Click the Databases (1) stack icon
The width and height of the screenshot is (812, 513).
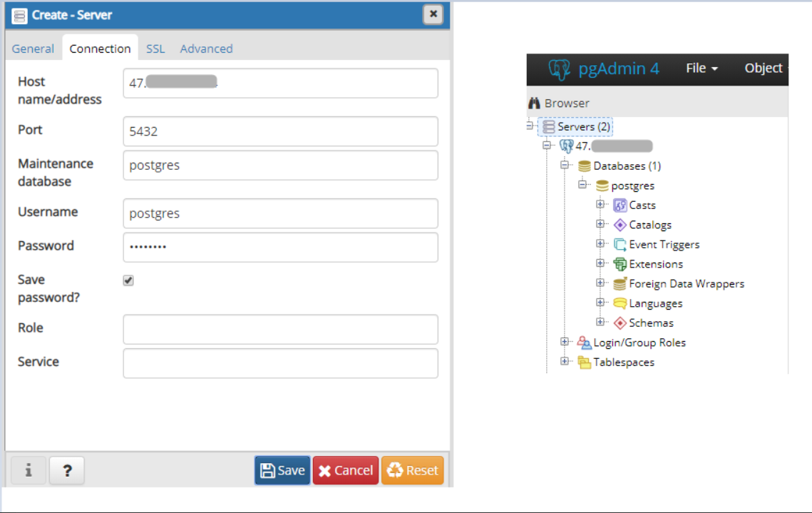coord(584,166)
